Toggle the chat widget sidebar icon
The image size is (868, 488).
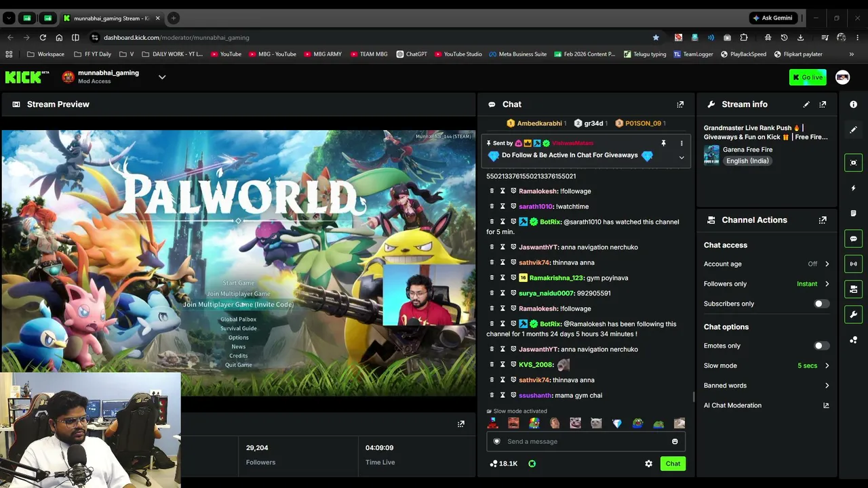tap(854, 239)
